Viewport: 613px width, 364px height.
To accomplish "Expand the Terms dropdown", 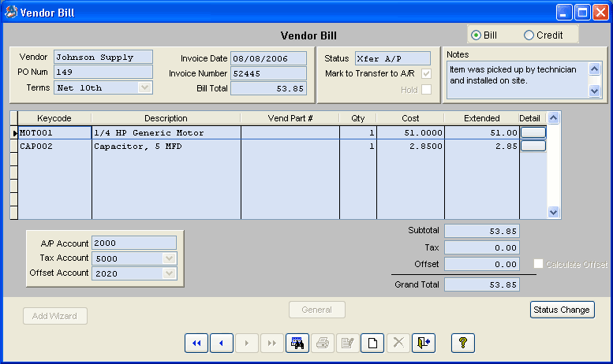I will click(x=144, y=87).
